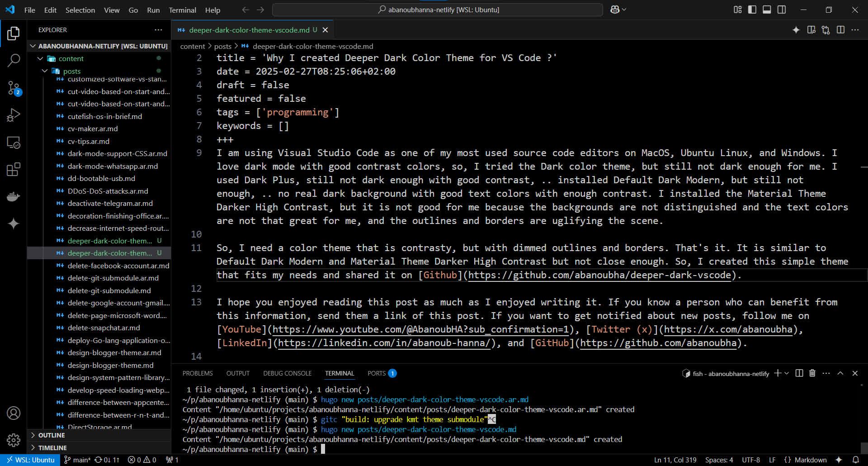Toggle Primary Side Bar visibility
868x466 pixels.
pos(752,10)
